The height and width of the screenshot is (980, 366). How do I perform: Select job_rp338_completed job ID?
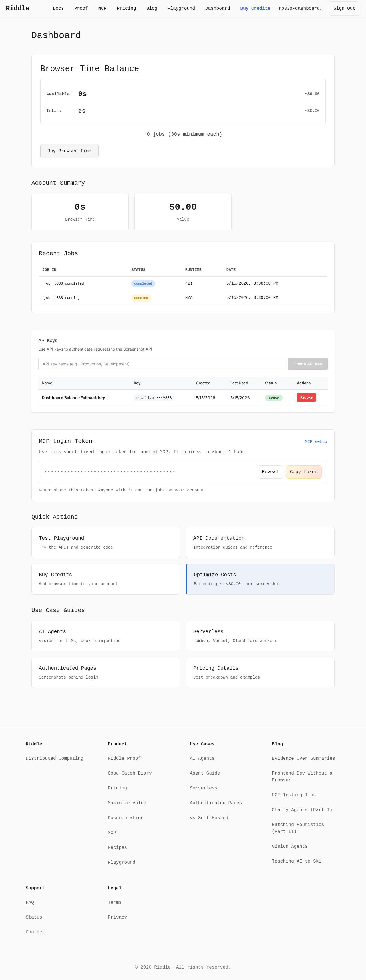coord(64,283)
